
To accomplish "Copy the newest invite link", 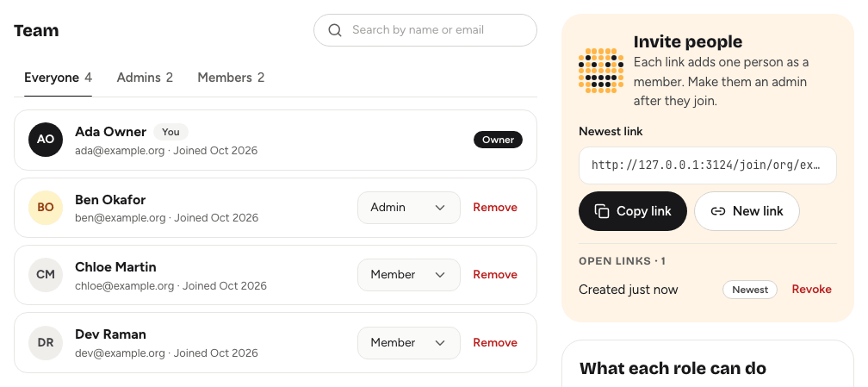I will click(x=633, y=211).
